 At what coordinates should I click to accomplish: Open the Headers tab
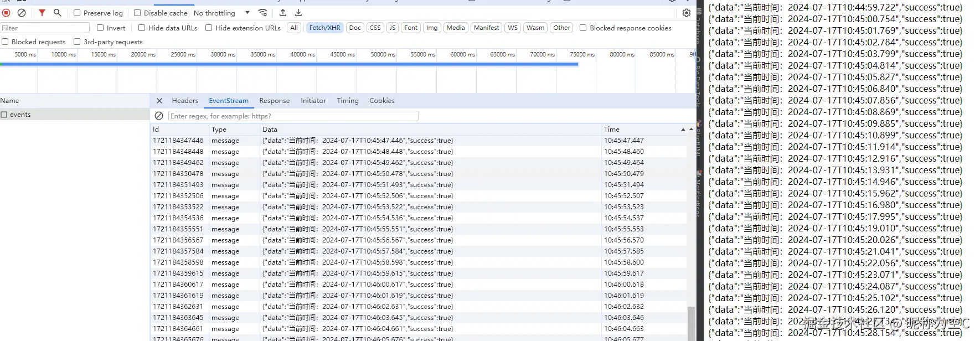185,101
